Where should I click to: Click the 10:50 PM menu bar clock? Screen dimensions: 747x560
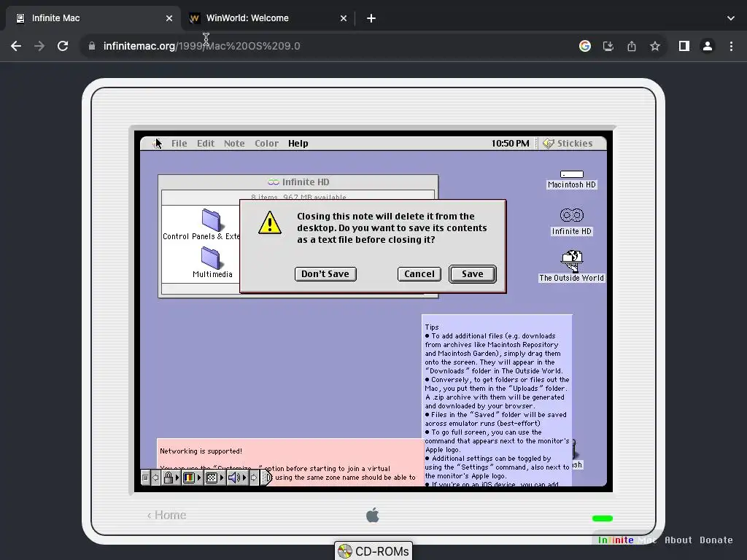pyautogui.click(x=510, y=144)
